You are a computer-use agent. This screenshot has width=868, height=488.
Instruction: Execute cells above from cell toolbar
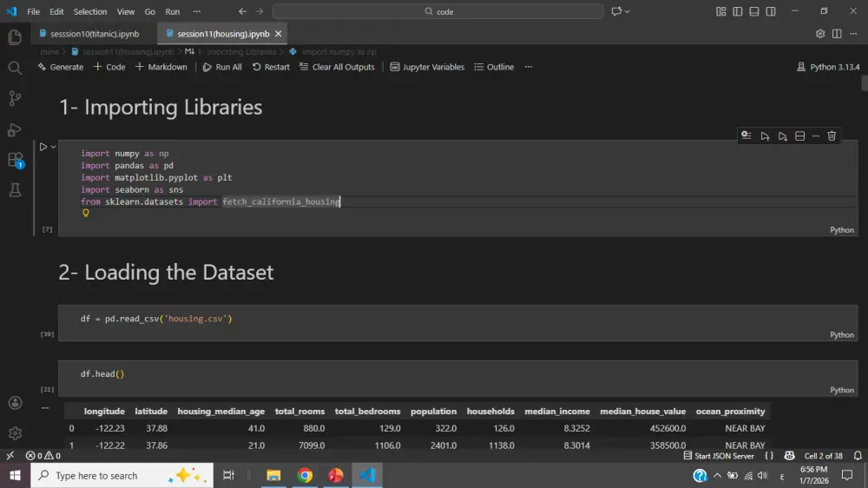(x=765, y=135)
